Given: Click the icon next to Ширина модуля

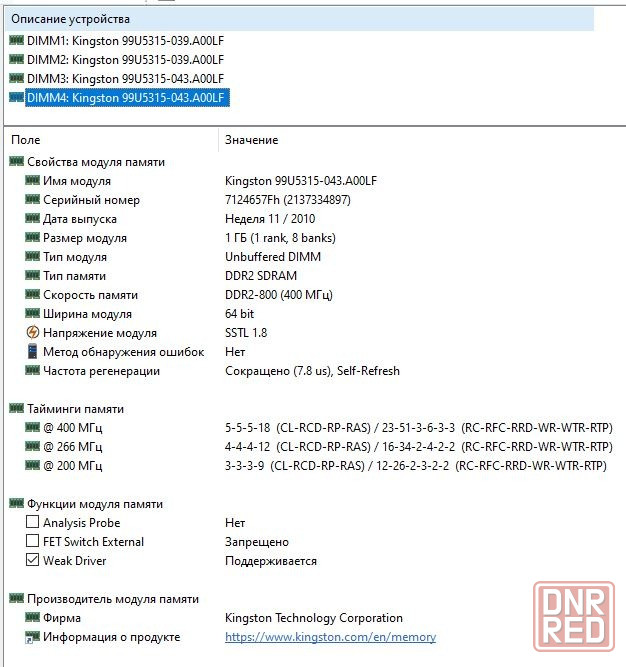Looking at the screenshot, I should point(32,313).
